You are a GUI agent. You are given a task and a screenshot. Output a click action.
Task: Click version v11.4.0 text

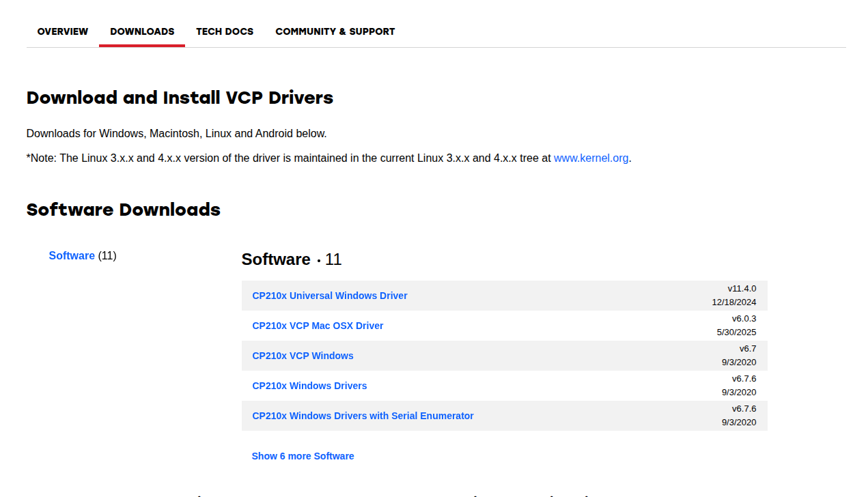click(x=742, y=289)
